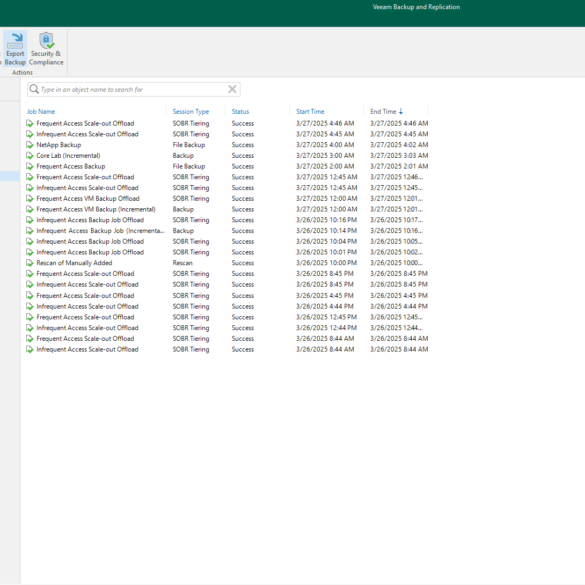Click start time 3/27/2025 4:00 AM

325,145
